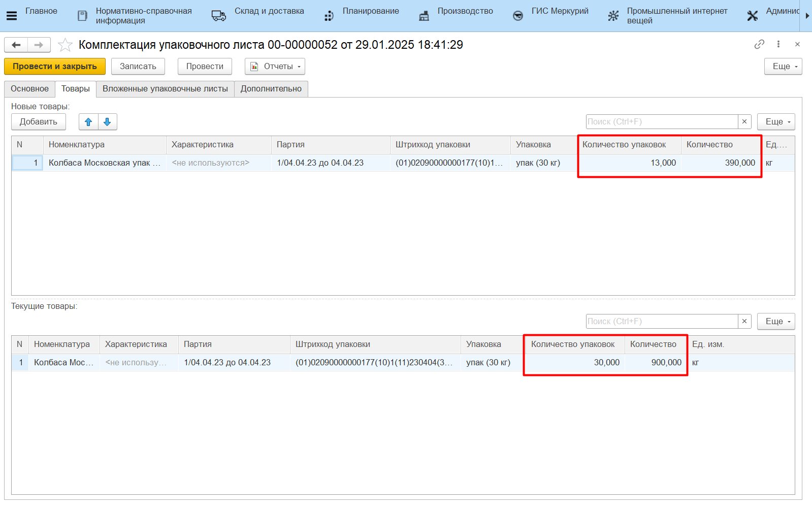This screenshot has width=812, height=506.
Task: Click the Новые товары search field
Action: (x=661, y=122)
